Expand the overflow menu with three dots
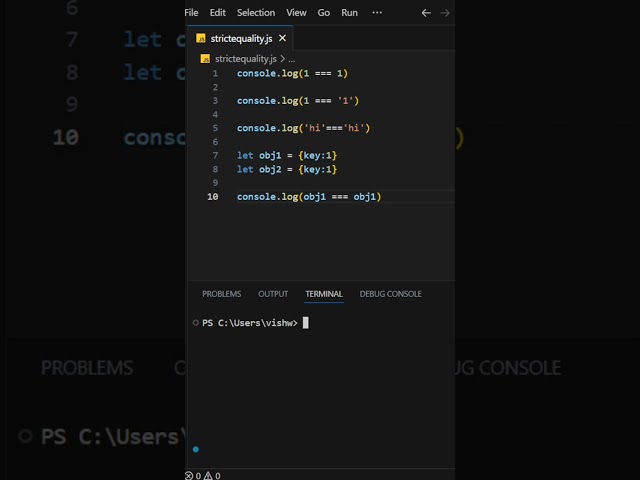Screen dimensions: 640x480 pos(377,13)
